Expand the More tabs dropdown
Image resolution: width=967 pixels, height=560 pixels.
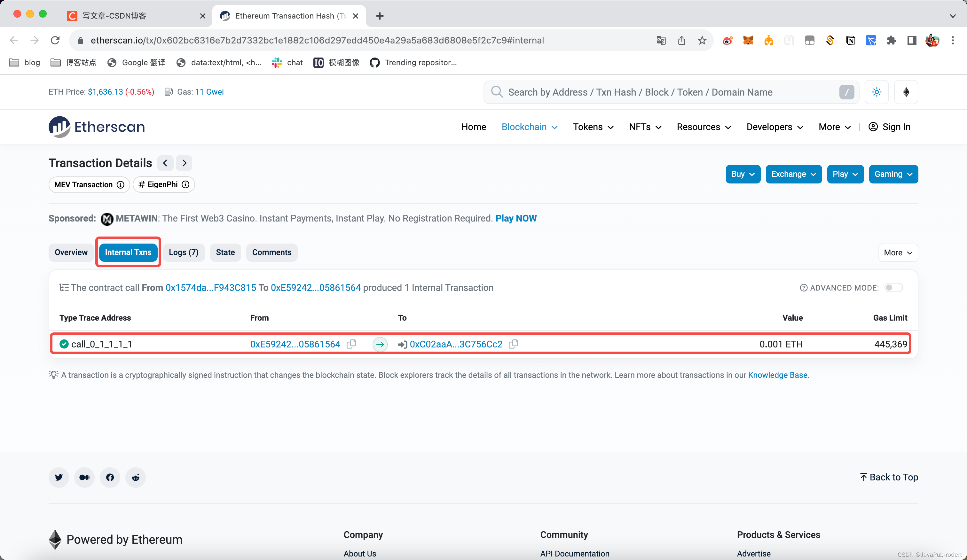898,253
